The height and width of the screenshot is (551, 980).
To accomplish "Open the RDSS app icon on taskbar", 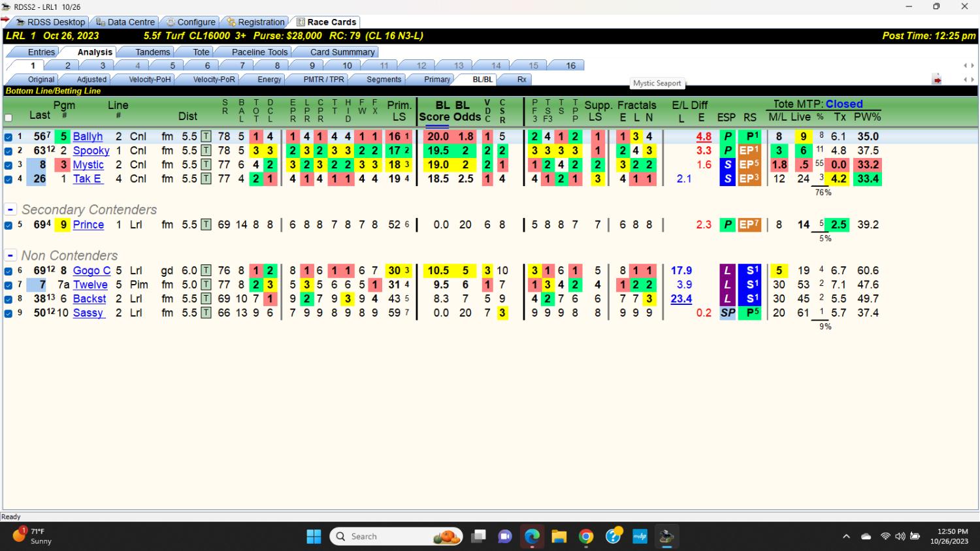I will (666, 537).
